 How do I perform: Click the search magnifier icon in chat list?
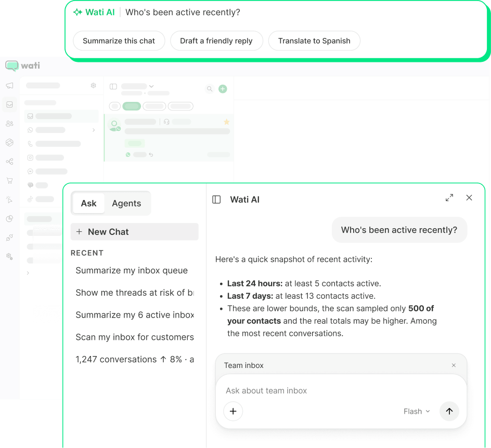coord(210,89)
